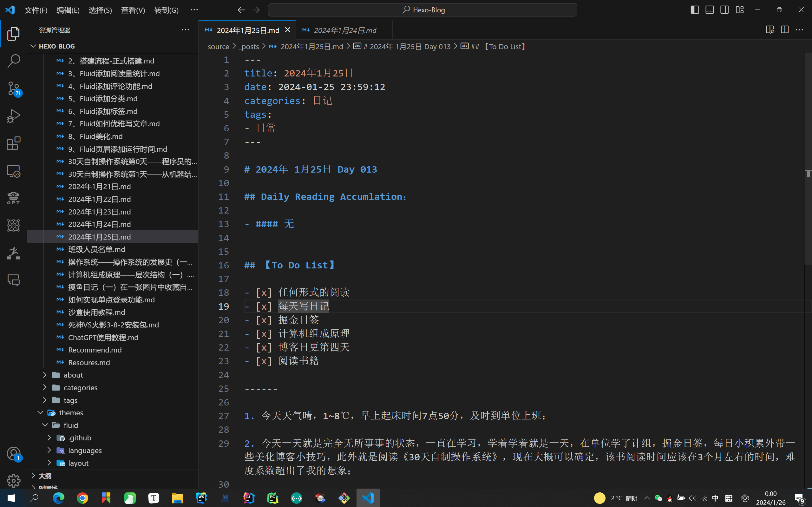Open the 编辑(E) menu
Viewport: 812px width, 507px height.
[68, 10]
